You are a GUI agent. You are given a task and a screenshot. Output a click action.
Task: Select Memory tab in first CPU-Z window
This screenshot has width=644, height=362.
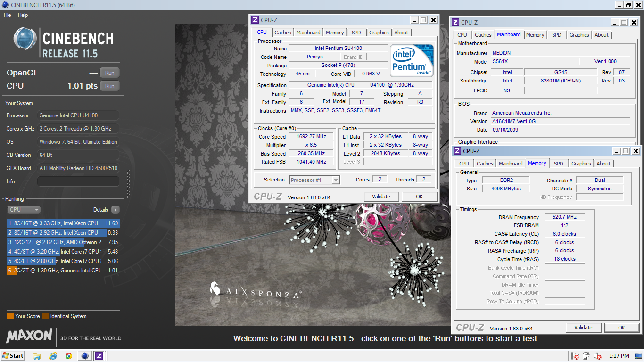coord(335,33)
